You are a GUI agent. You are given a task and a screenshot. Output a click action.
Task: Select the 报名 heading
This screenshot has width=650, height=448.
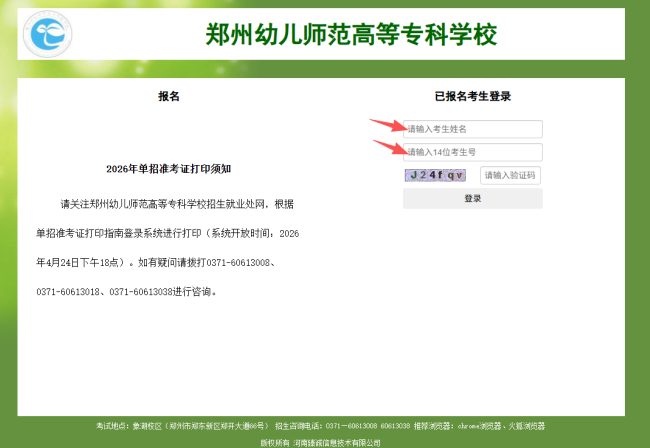[169, 97]
